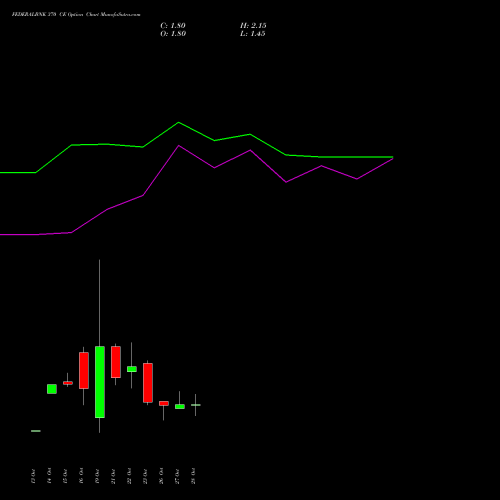The image size is (500, 500).
Task: Select the small green 27 Oct candlestick
Action: [180, 407]
